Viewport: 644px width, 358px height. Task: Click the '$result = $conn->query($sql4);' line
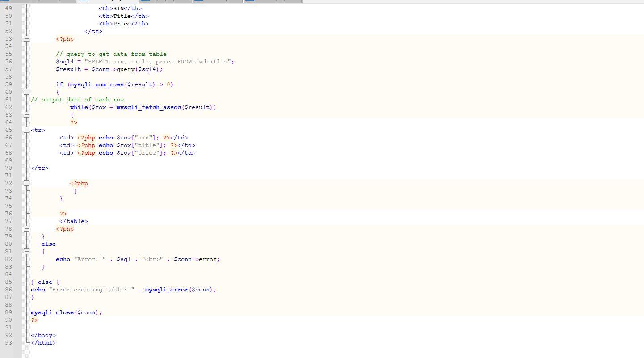(109, 69)
